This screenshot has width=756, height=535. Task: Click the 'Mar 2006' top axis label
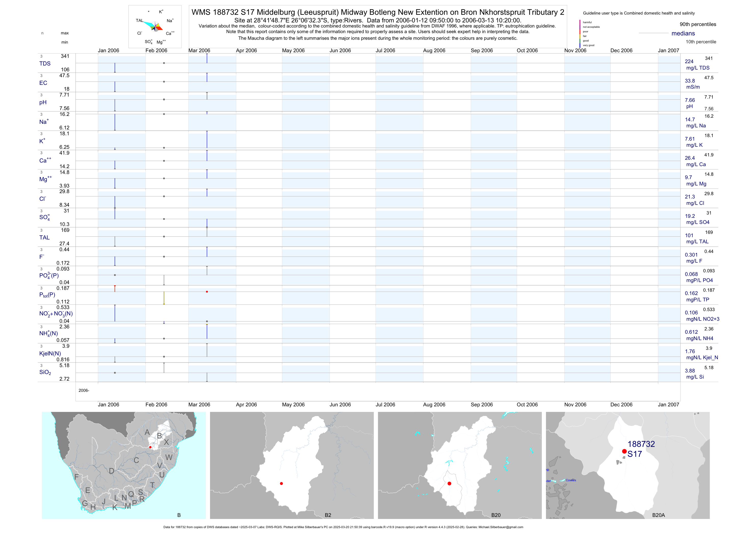pos(199,50)
